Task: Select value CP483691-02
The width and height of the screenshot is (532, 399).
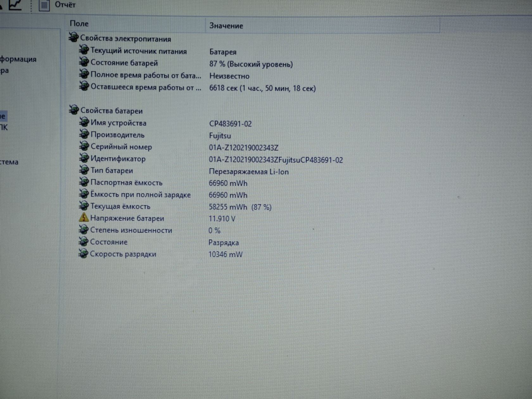Action: [x=231, y=124]
